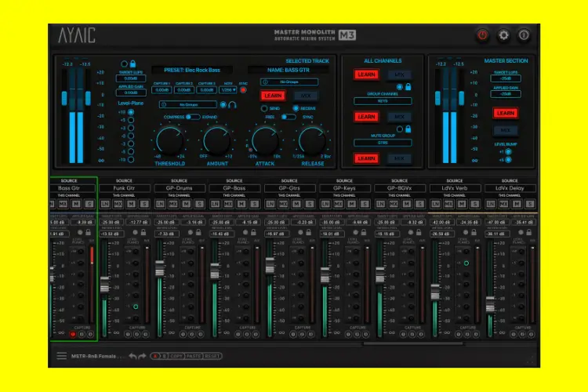Click COPY in the bottom bar

176,356
